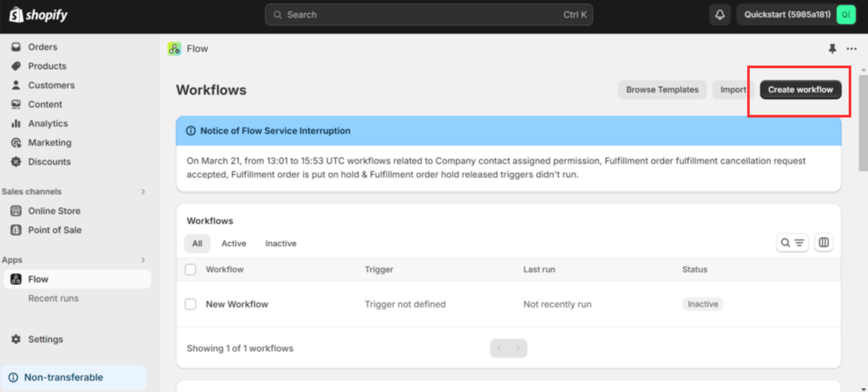Screen dimensions: 868x392
Task: Click the Shopify logo
Action: 38,15
